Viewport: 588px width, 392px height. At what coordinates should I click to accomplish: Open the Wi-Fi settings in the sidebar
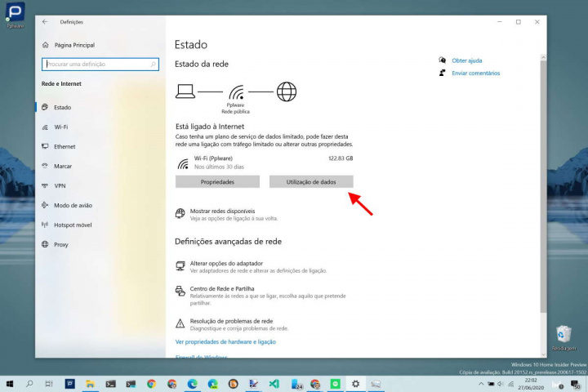pos(61,127)
